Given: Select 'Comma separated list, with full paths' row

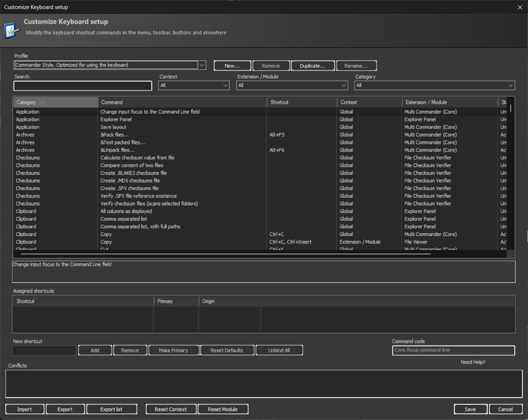Looking at the screenshot, I should point(260,227).
